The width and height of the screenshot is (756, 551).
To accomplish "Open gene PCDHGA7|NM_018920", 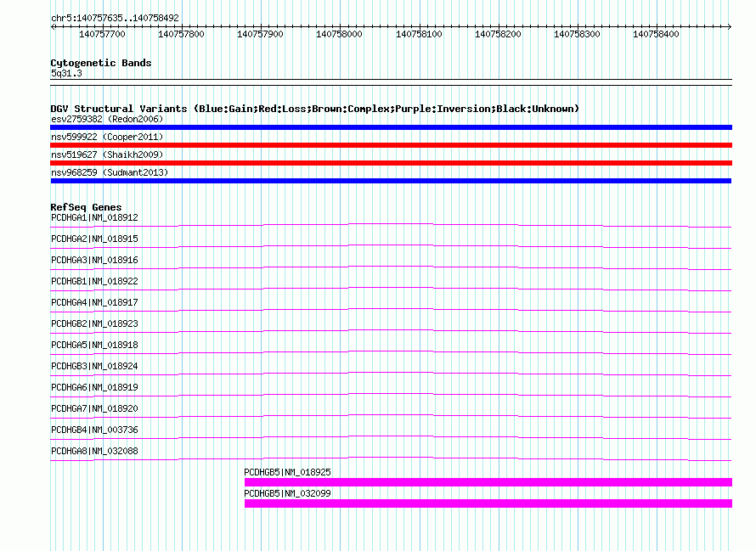I will 94,408.
